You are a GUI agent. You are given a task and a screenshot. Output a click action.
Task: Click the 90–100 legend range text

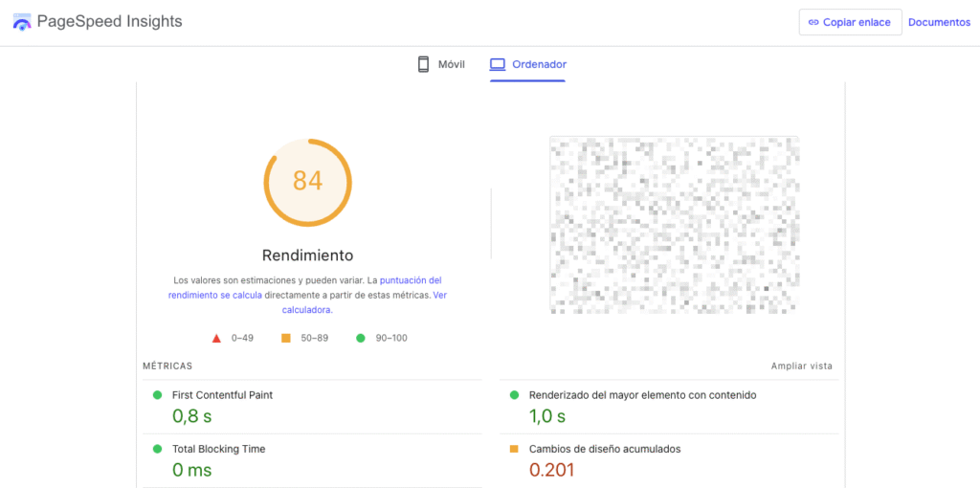pyautogui.click(x=391, y=339)
